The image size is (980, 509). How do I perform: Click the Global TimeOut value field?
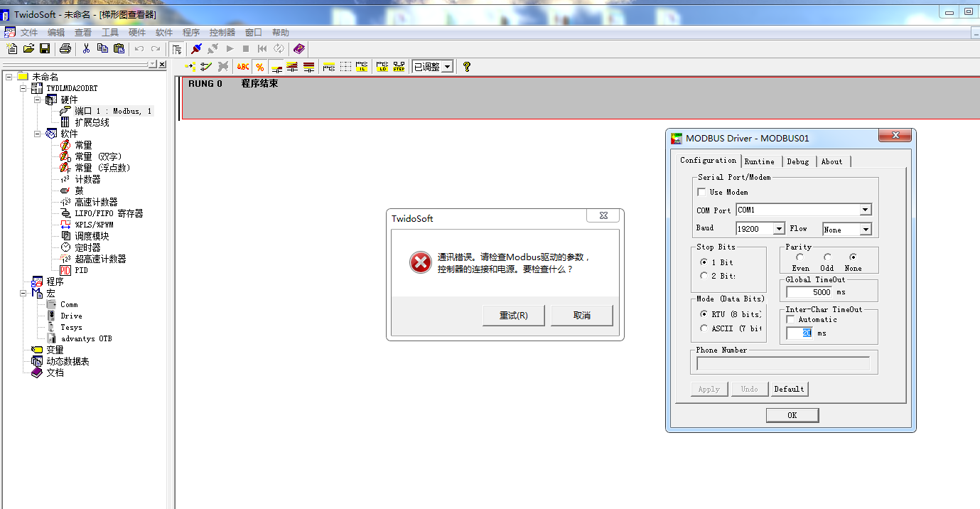pos(809,292)
